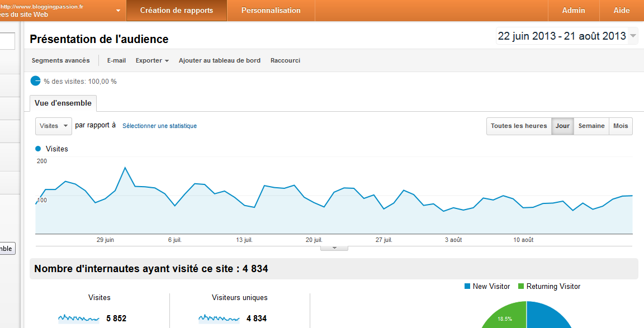Click the 29 juin axis label
The height and width of the screenshot is (328, 644).
105,240
